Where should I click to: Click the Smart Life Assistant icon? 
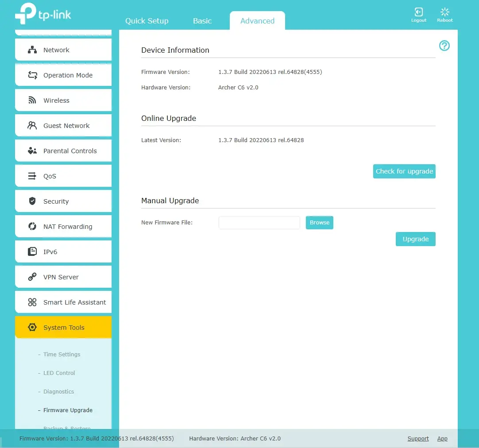click(32, 302)
